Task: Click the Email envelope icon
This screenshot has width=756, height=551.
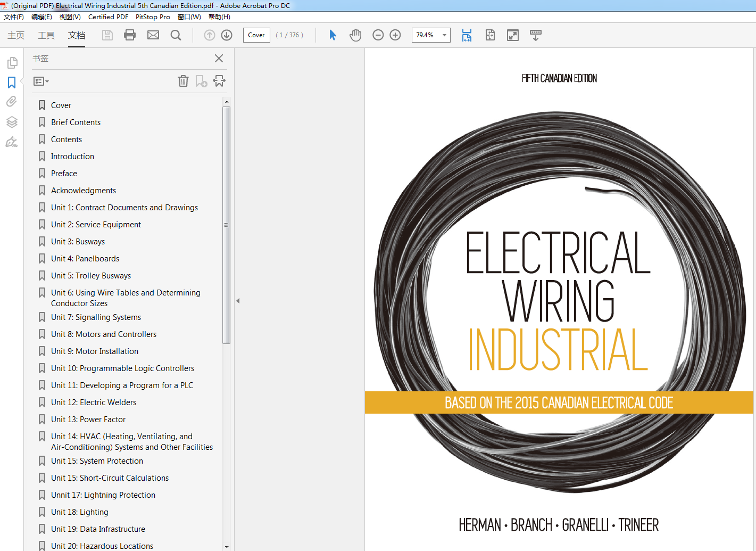Action: (153, 35)
